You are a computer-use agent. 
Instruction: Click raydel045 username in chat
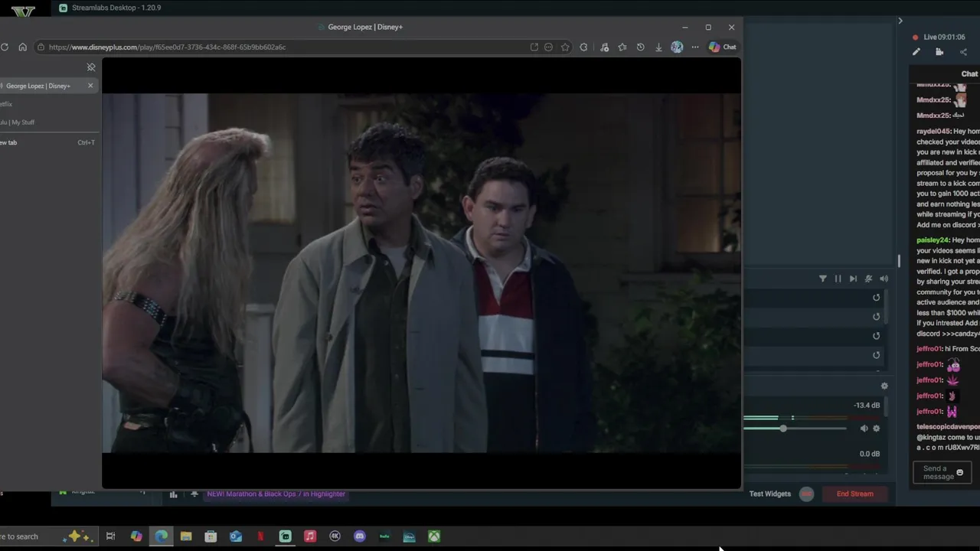tap(934, 132)
